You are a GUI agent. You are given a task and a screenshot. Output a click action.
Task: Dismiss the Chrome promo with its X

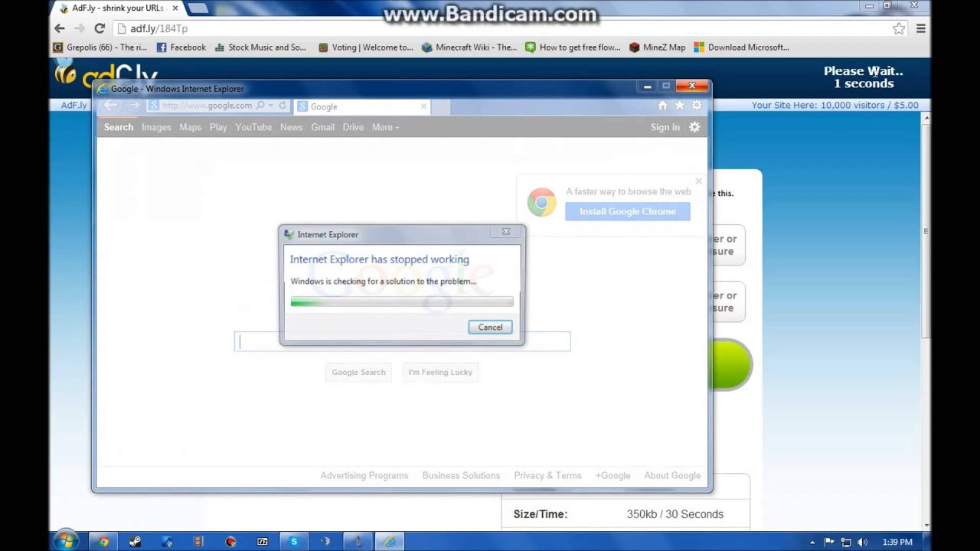[x=698, y=181]
